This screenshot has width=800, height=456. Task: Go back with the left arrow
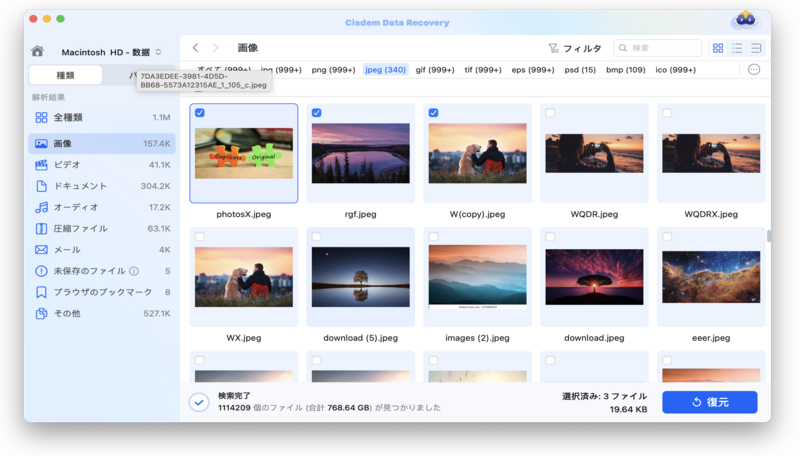point(196,48)
